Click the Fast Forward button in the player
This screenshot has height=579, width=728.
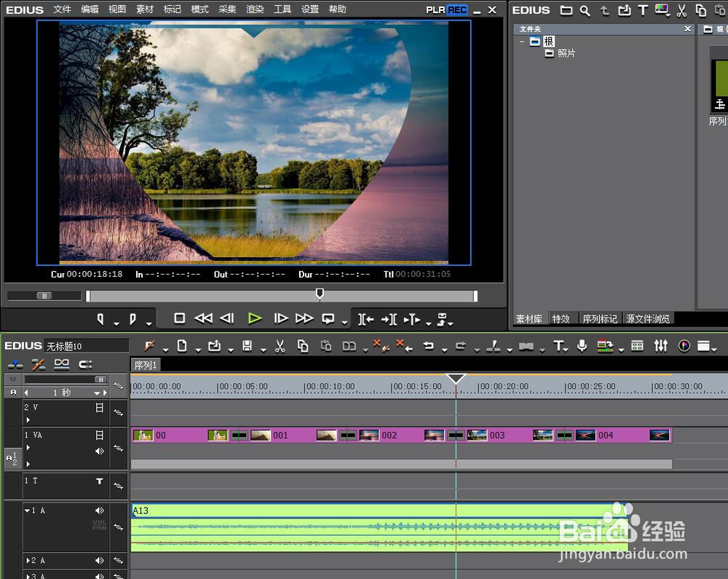click(304, 318)
